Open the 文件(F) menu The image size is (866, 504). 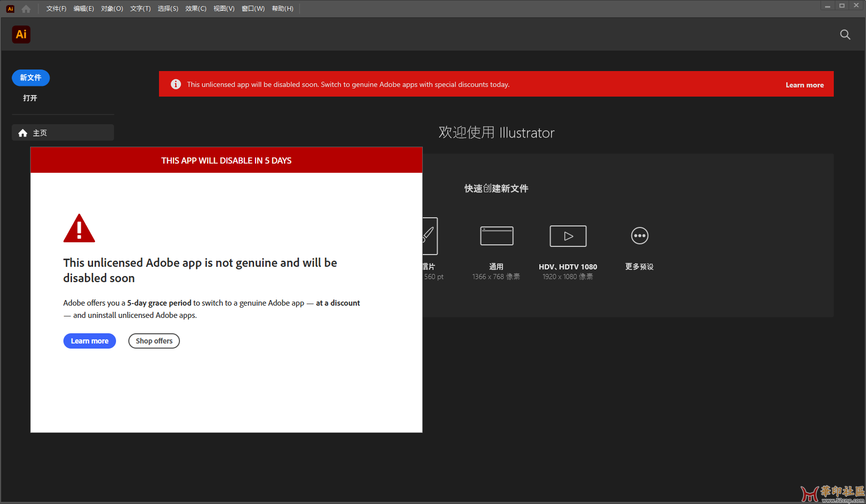(56, 9)
